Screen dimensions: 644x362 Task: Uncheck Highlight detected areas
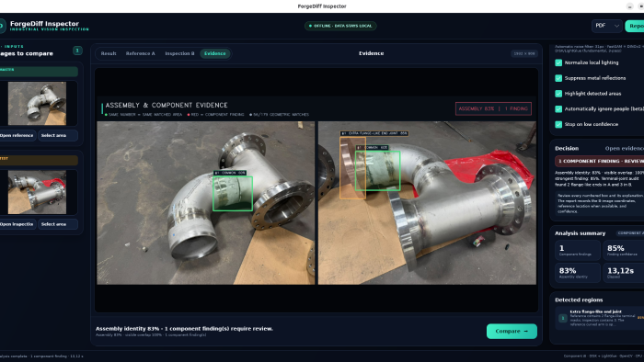click(558, 94)
